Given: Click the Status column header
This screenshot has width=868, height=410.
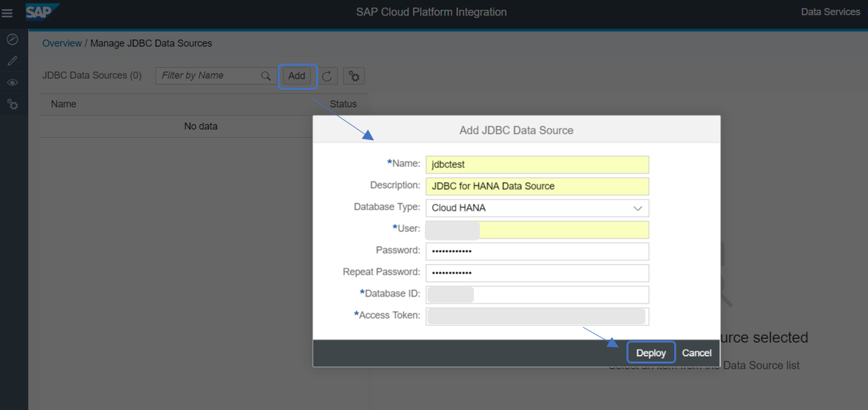Looking at the screenshot, I should point(343,104).
